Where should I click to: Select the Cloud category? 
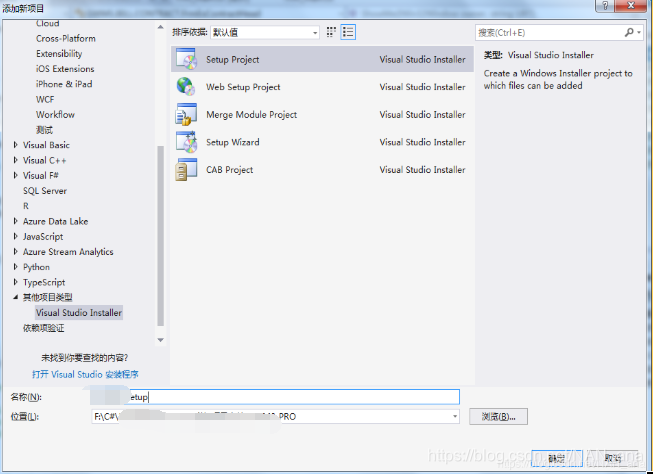pos(47,23)
